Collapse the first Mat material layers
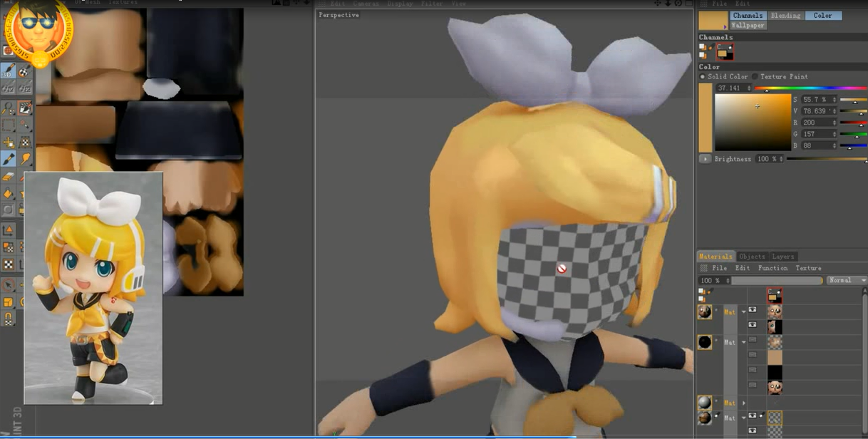868x439 pixels. (743, 312)
